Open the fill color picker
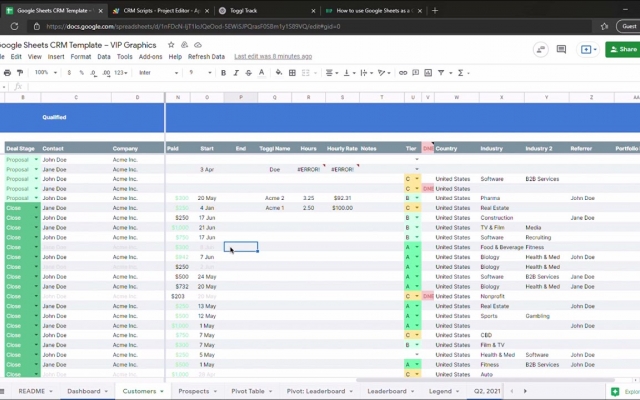640x400 pixels. click(279, 73)
